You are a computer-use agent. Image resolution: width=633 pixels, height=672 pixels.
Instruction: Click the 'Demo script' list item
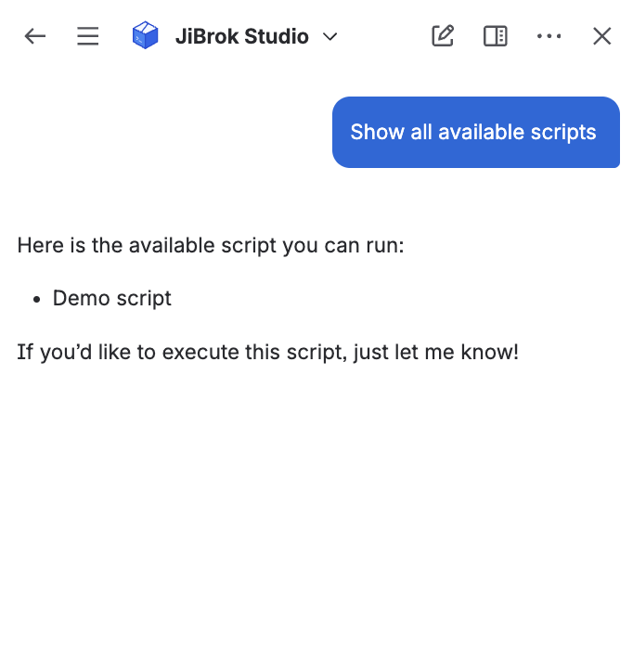coord(112,298)
